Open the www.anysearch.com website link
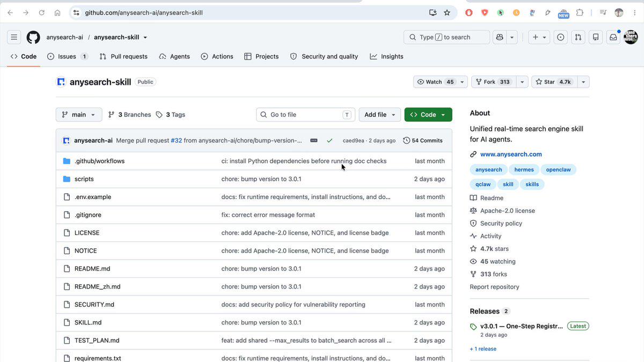This screenshot has width=644, height=362. pos(511,154)
